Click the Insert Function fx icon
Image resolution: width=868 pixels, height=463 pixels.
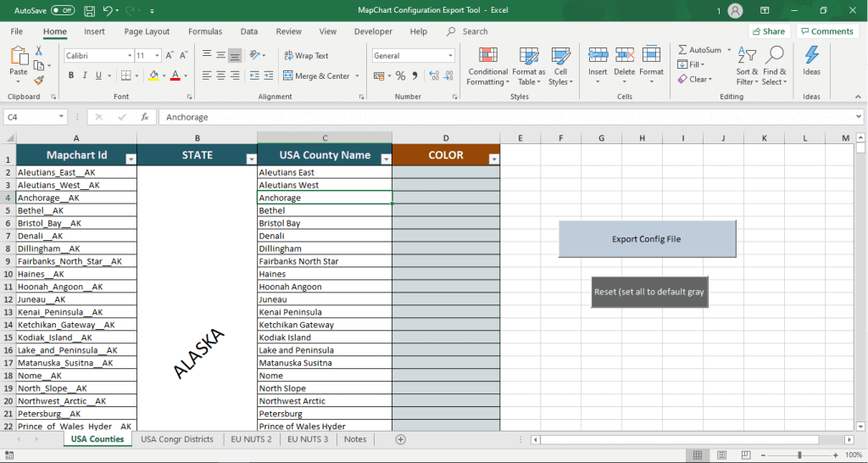pos(144,117)
